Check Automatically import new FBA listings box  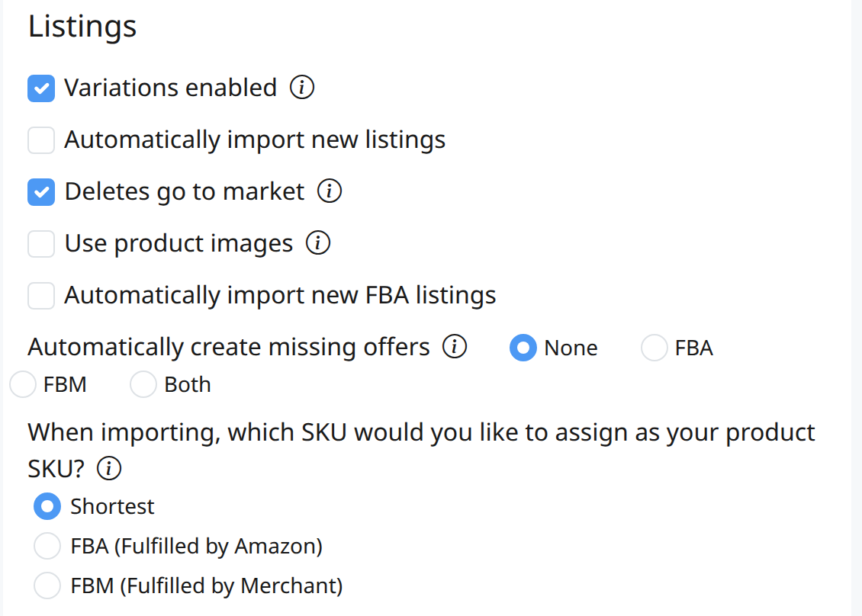tap(41, 296)
